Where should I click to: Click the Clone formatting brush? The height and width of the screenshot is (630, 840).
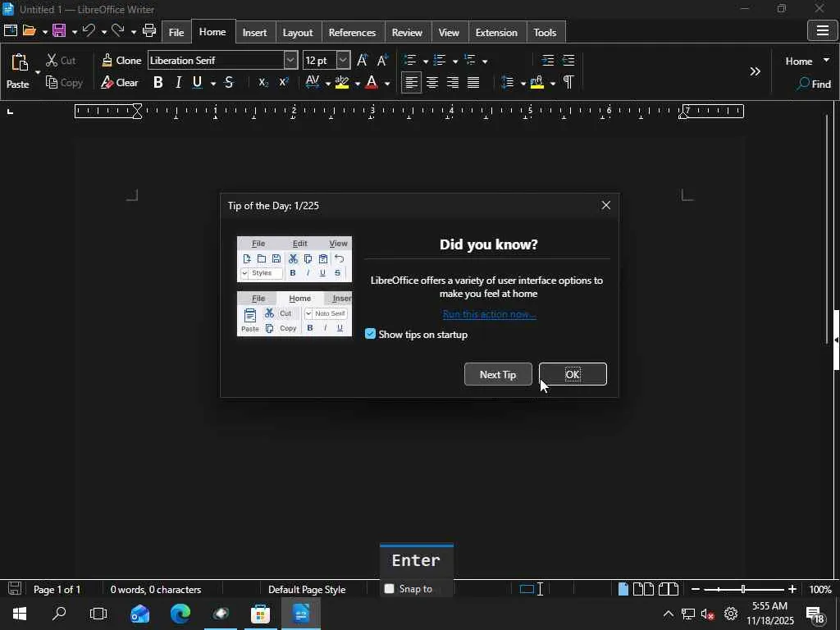point(122,61)
